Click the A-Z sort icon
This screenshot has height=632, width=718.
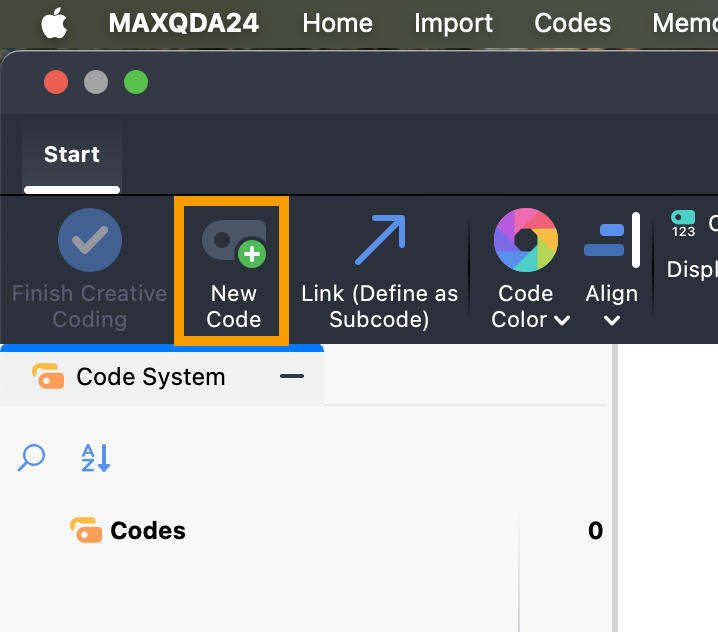click(x=95, y=458)
